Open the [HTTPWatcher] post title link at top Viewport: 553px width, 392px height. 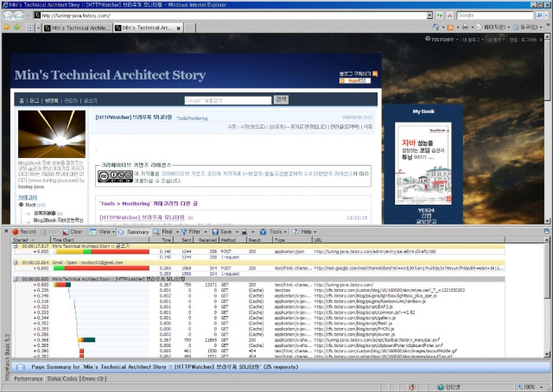[134, 117]
